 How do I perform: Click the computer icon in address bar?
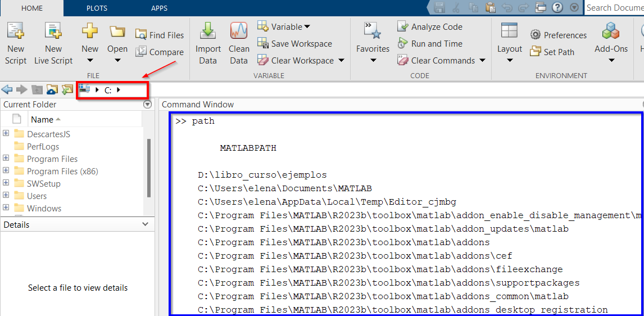pos(85,89)
